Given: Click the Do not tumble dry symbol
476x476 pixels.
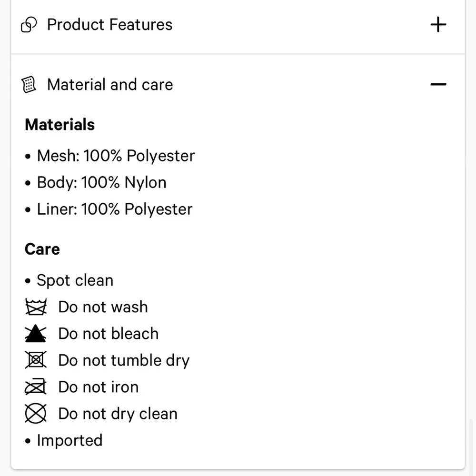Looking at the screenshot, I should pyautogui.click(x=36, y=360).
